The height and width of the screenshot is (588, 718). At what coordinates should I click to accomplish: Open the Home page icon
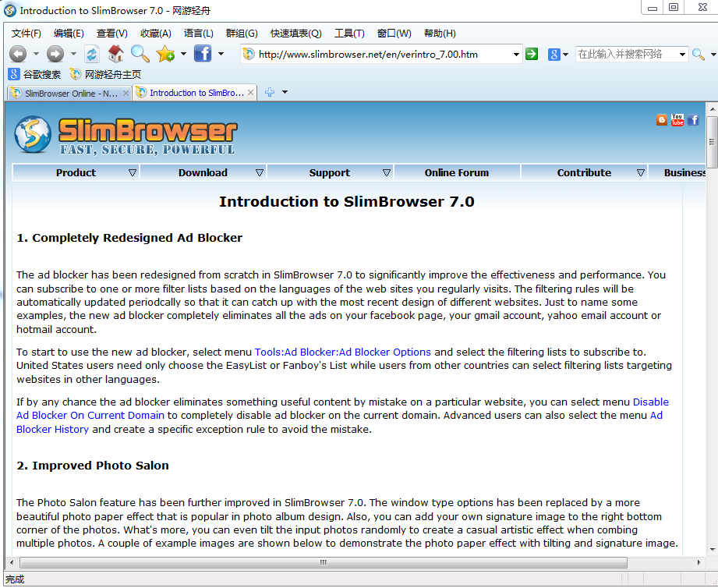point(115,54)
